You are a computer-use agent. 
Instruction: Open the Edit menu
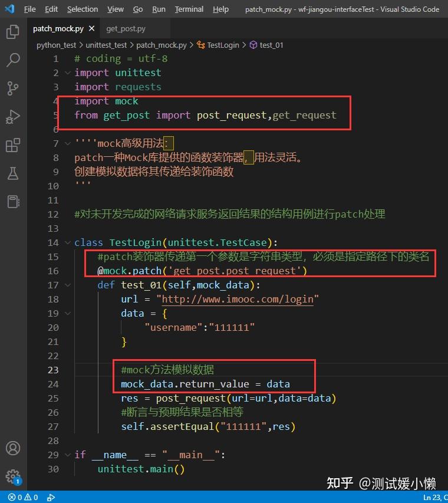[x=51, y=9]
